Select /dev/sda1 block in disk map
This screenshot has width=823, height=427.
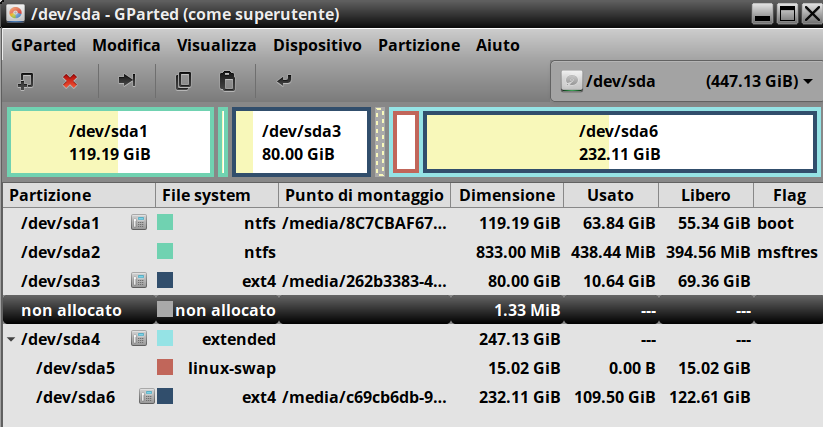click(110, 142)
